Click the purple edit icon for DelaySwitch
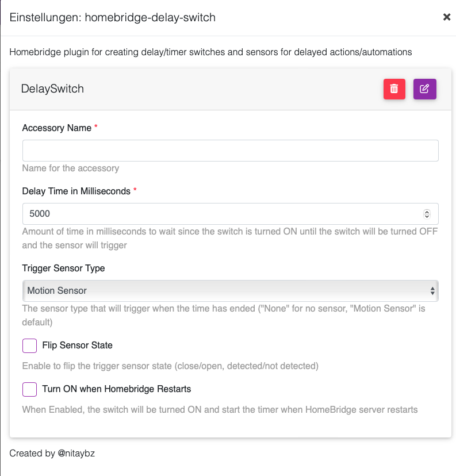 (424, 89)
